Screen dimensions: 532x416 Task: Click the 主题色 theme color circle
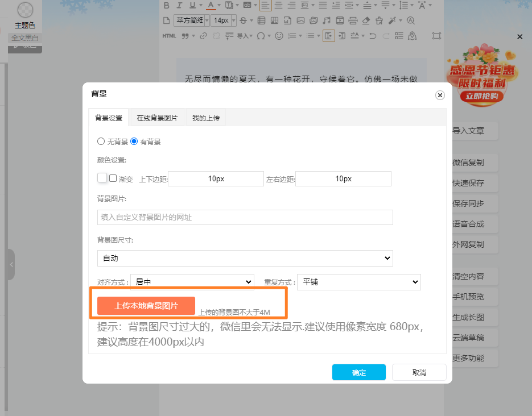coord(25,10)
